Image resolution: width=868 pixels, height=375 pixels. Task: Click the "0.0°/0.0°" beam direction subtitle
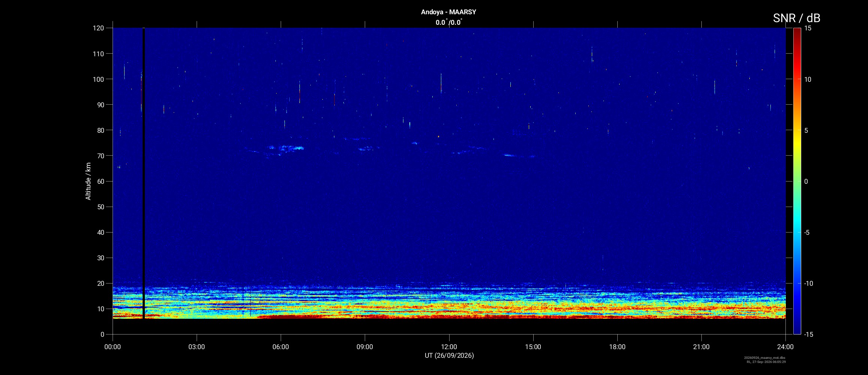449,22
